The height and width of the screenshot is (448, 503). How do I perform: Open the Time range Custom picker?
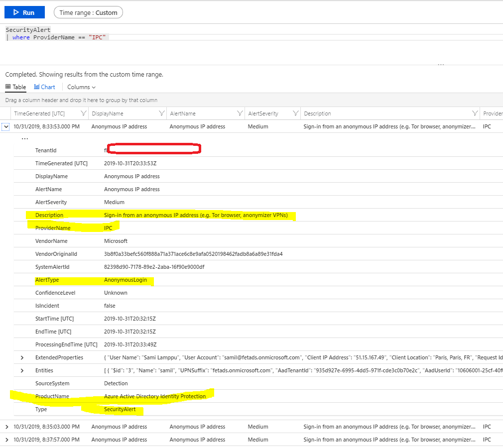click(x=88, y=12)
